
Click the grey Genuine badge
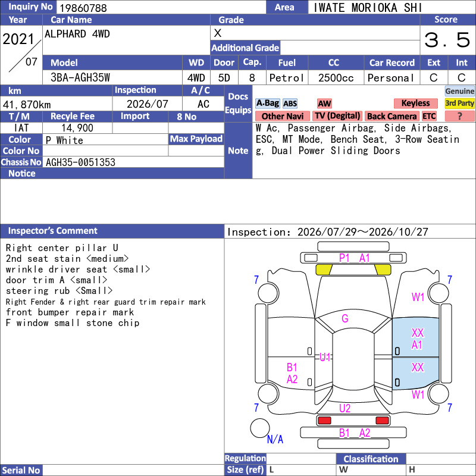click(x=459, y=91)
